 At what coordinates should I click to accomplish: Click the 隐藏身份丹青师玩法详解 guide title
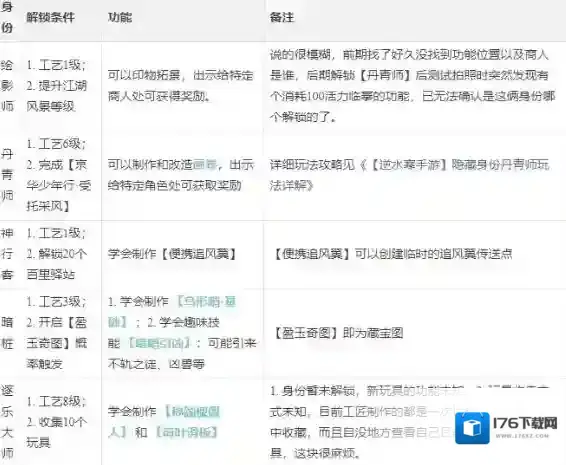(x=409, y=175)
